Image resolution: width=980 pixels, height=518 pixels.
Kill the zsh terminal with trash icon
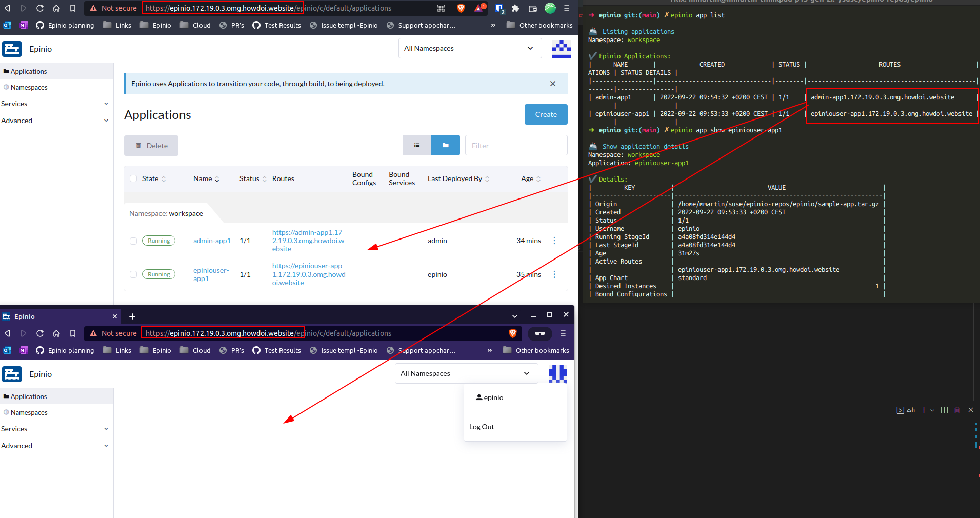pyautogui.click(x=957, y=410)
